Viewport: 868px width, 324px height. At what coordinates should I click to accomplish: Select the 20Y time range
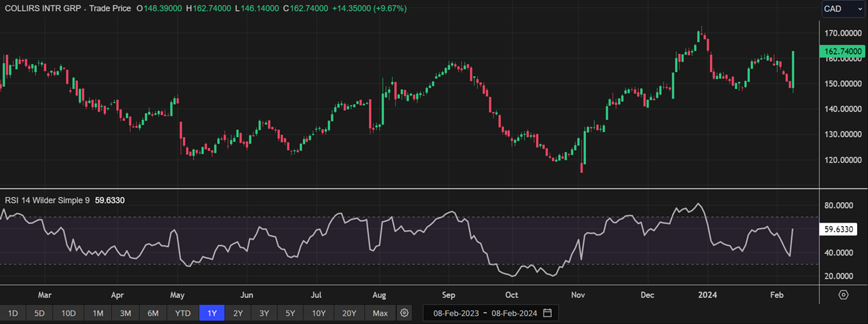click(349, 313)
